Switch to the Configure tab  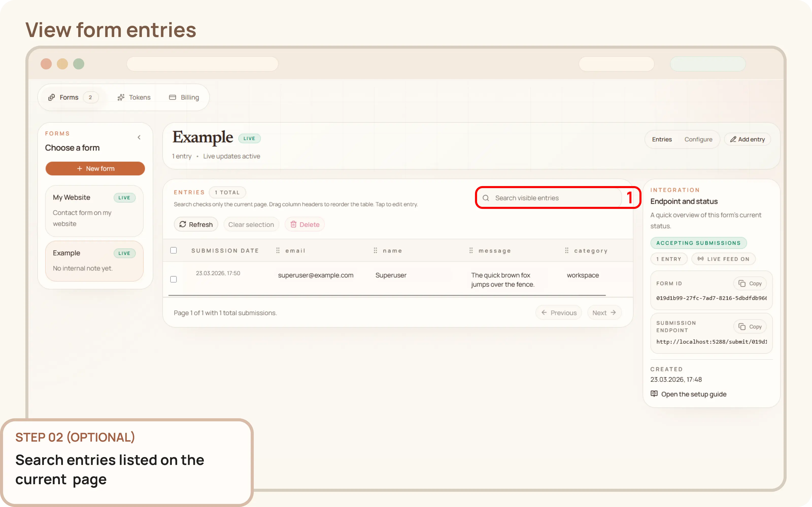coord(699,139)
